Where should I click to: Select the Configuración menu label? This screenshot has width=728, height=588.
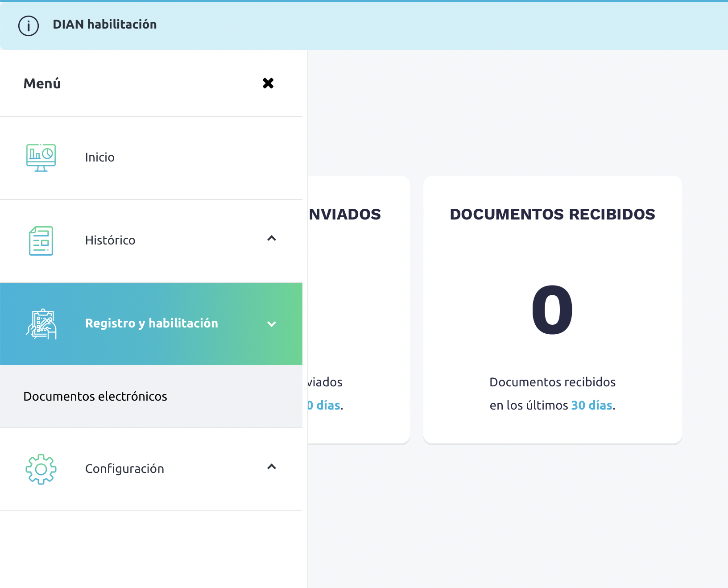click(124, 469)
